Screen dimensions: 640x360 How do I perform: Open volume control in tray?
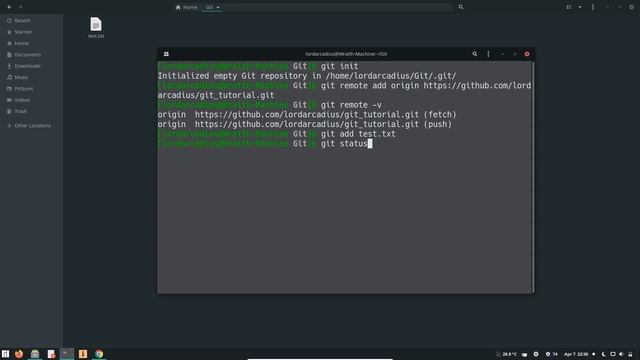click(x=621, y=354)
